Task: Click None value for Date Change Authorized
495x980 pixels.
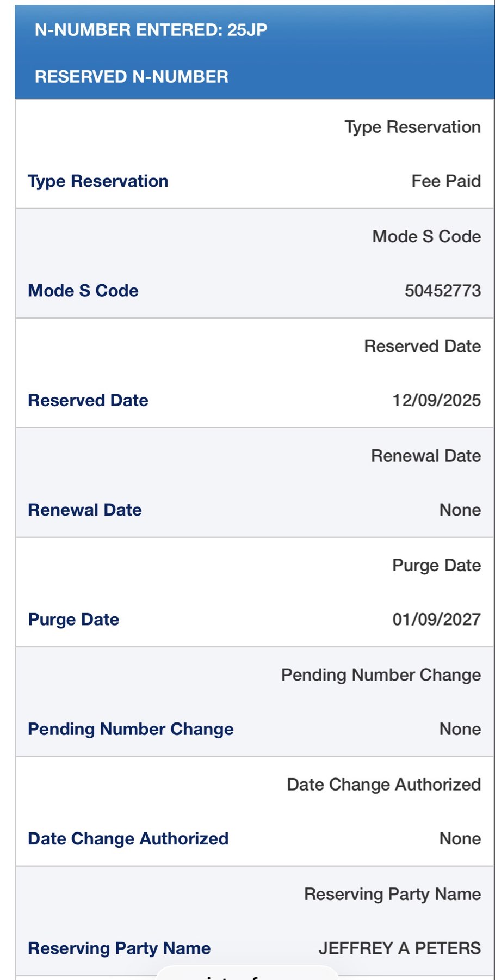Action: [460, 838]
